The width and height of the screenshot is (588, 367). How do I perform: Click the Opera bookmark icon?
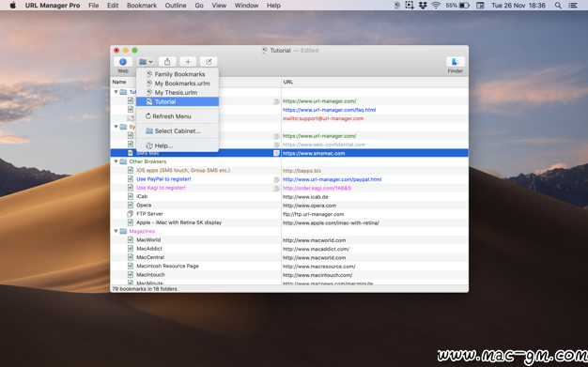pos(131,205)
